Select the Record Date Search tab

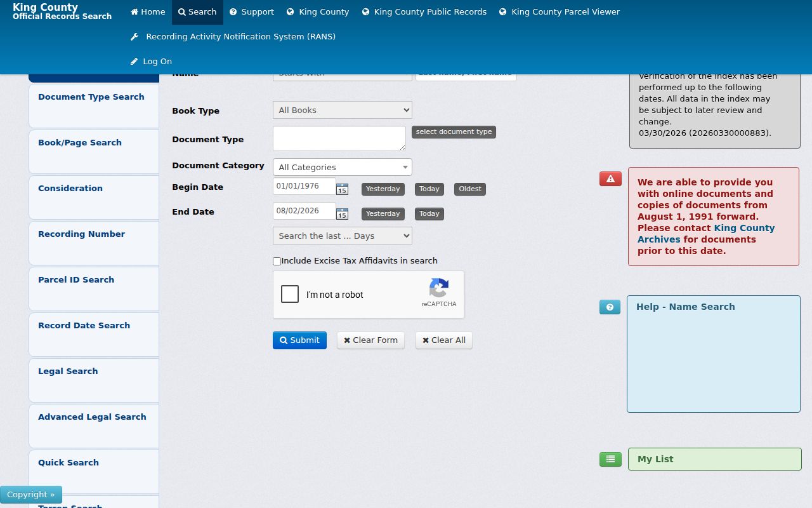pyautogui.click(x=94, y=335)
